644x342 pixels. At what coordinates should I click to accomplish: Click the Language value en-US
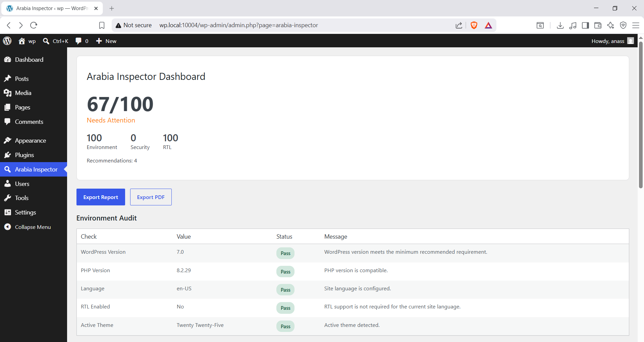click(184, 288)
